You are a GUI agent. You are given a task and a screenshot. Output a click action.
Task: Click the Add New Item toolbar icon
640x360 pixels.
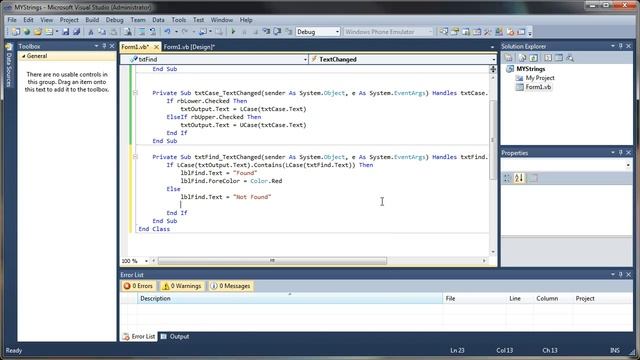[49, 31]
